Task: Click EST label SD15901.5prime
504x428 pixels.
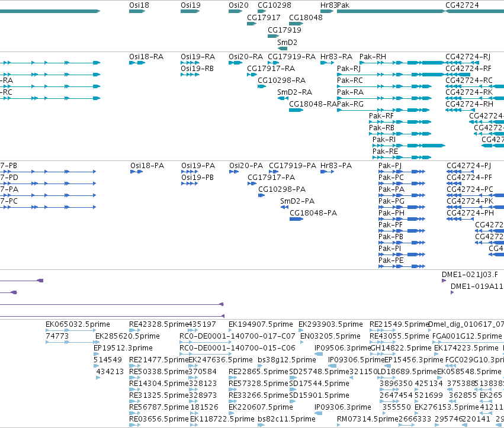Action: pyautogui.click(x=319, y=395)
